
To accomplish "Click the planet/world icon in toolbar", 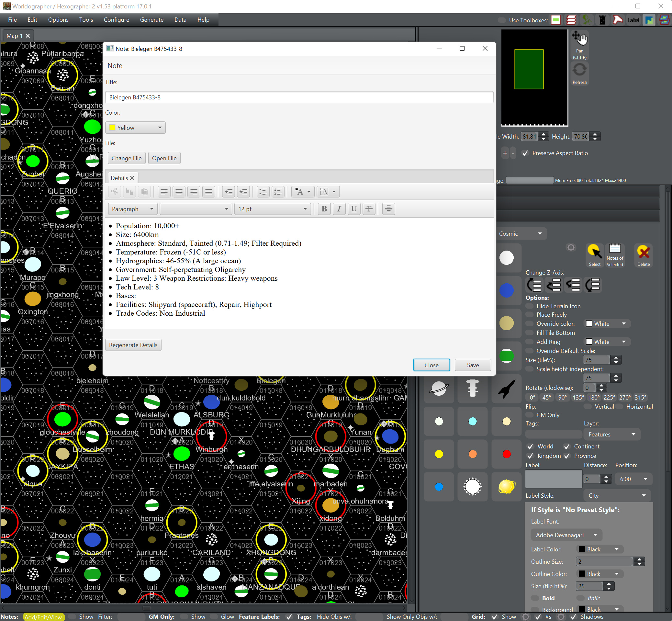I will click(x=440, y=388).
